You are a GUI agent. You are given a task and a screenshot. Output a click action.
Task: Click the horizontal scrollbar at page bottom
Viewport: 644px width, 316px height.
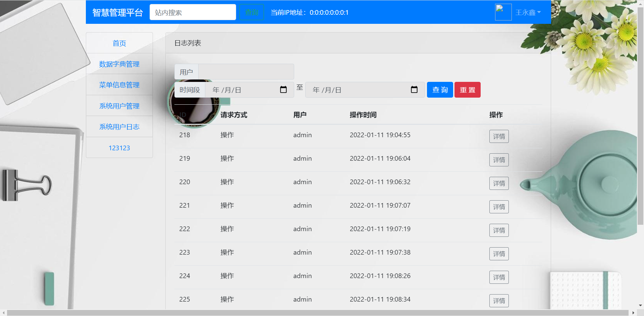click(317, 313)
